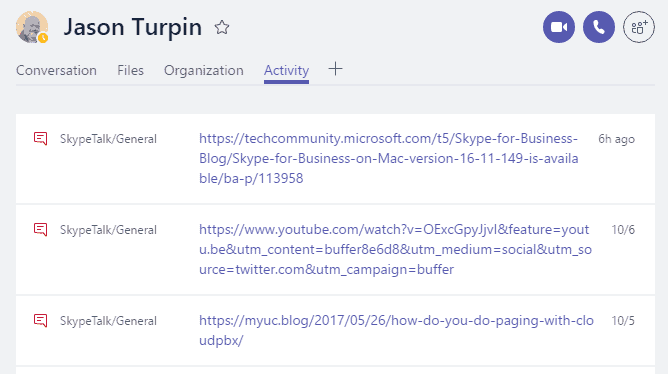Image resolution: width=668 pixels, height=374 pixels.
Task: Click SkypeTalk/General in the 10/5 activity row
Action: click(x=108, y=321)
